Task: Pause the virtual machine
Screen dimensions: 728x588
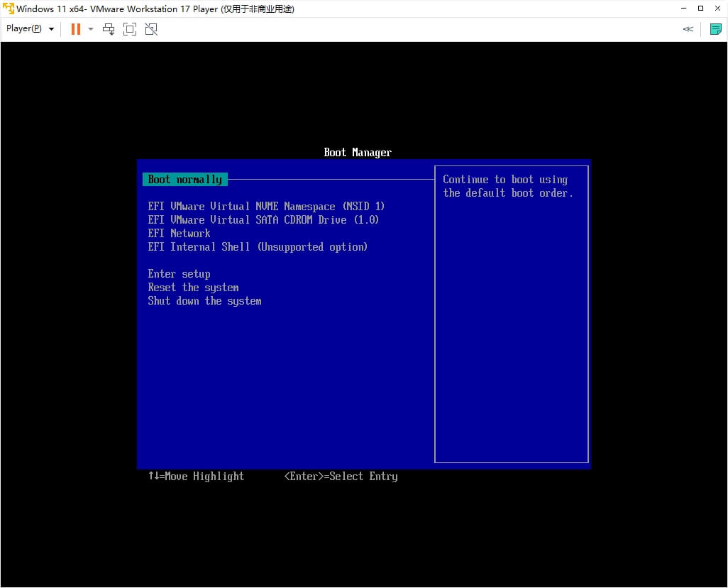Action: (75, 29)
